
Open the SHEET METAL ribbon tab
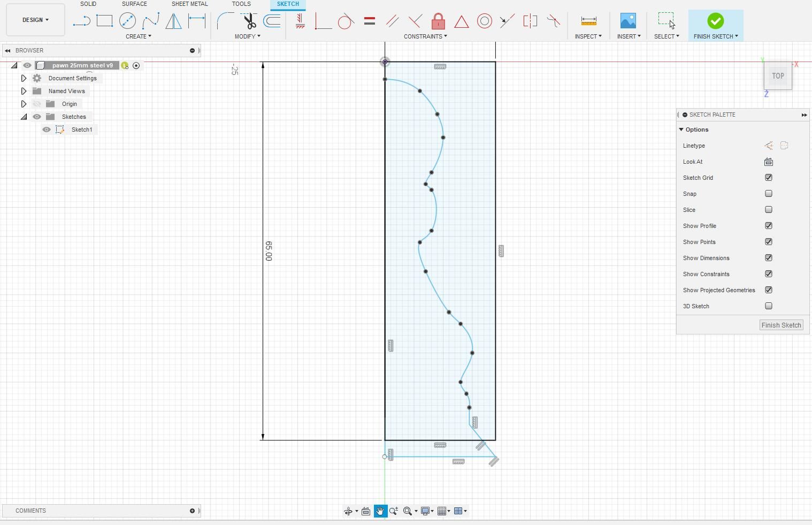(190, 4)
